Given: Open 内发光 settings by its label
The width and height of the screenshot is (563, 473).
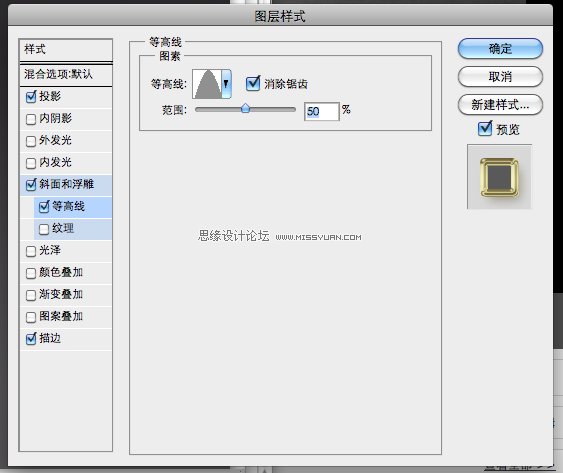Looking at the screenshot, I should (55, 162).
